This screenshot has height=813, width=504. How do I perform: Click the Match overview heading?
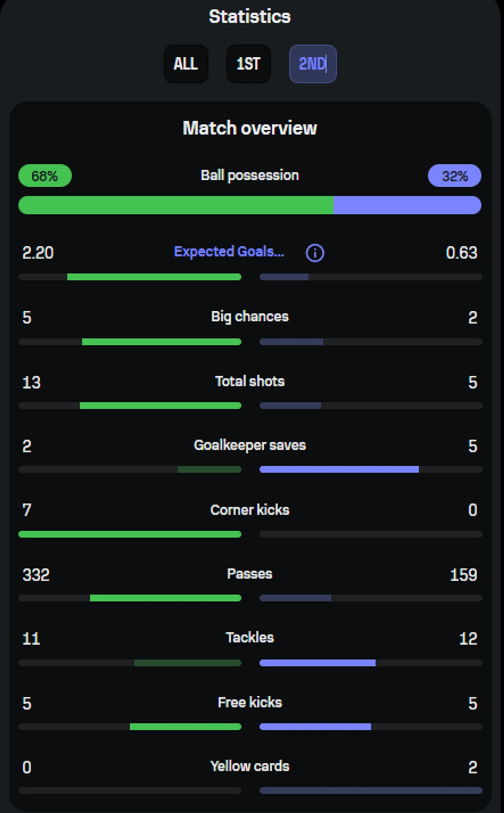[250, 128]
